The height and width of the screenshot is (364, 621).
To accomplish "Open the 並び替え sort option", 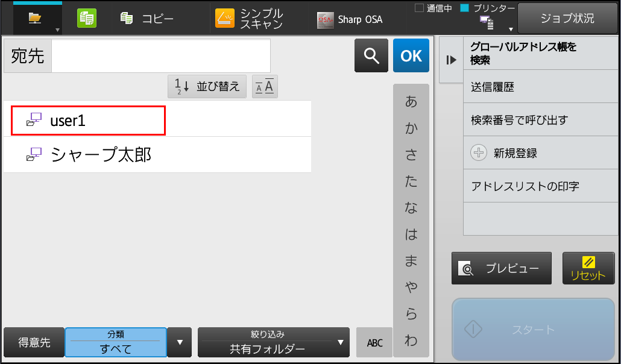I will 207,86.
